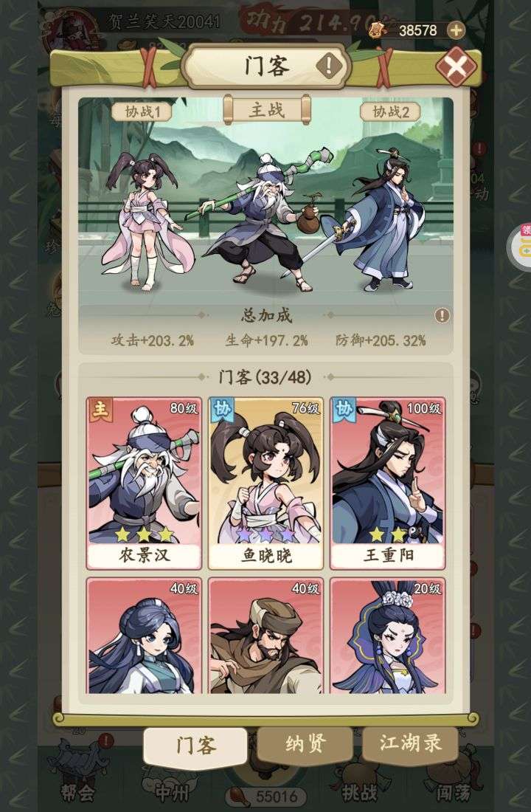This screenshot has height=812, width=531.
Task: Select the 主战 scroll label
Action: (267, 110)
